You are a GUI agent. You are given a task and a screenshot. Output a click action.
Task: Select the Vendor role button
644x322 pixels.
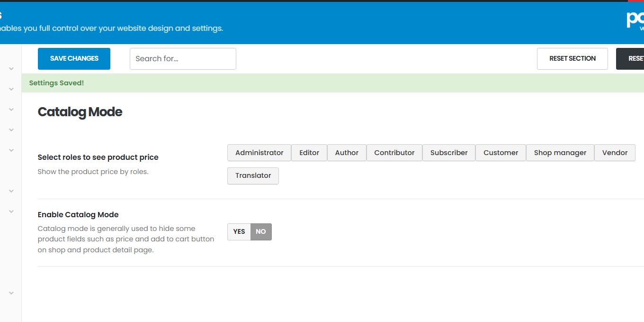(615, 153)
